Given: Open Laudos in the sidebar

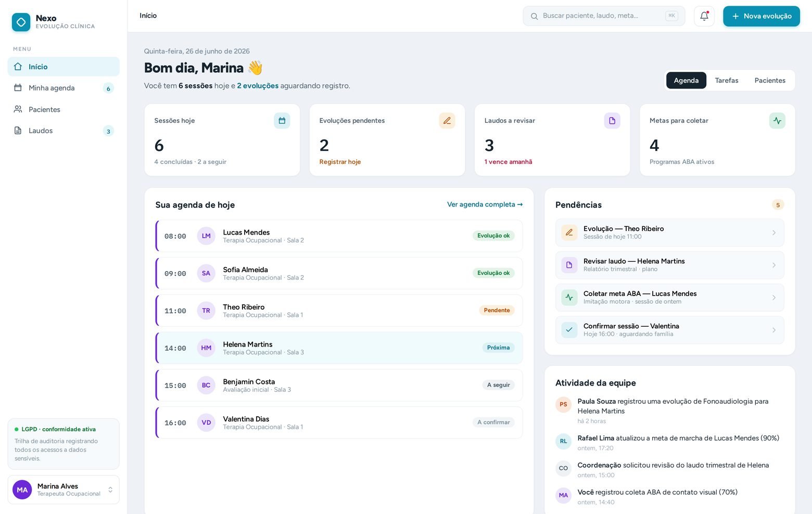Looking at the screenshot, I should click(x=64, y=131).
